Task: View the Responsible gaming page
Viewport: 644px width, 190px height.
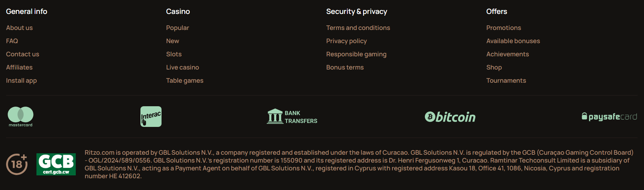Action: [356, 54]
